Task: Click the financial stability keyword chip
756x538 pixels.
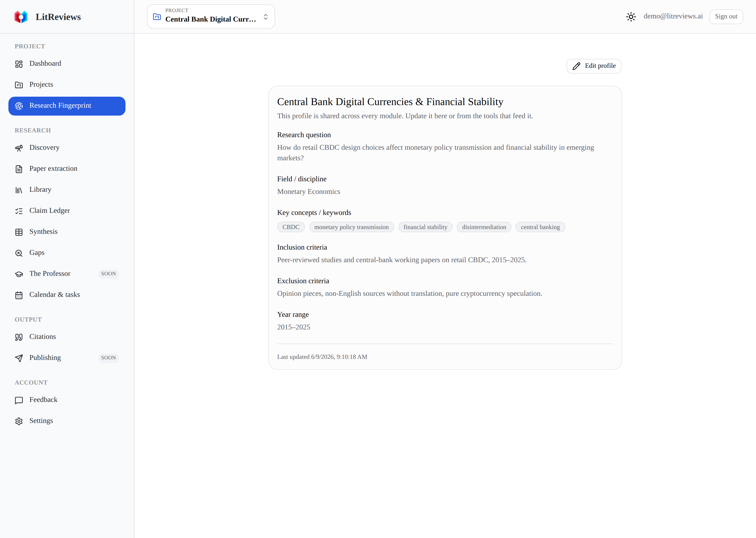Action: (425, 227)
